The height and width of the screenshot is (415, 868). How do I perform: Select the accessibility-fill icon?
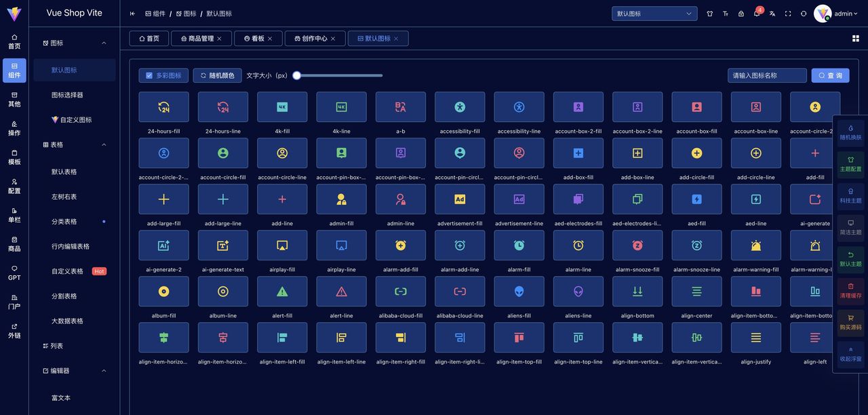(x=460, y=106)
